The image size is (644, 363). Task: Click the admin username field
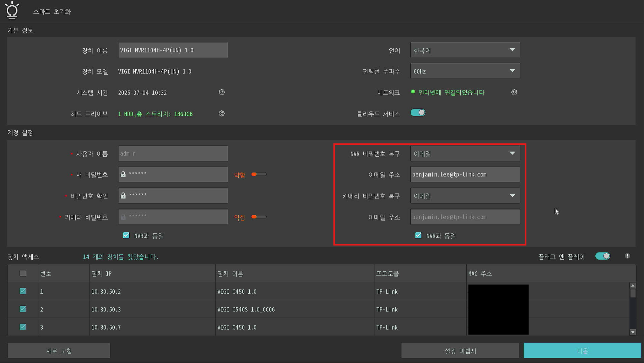click(x=173, y=153)
